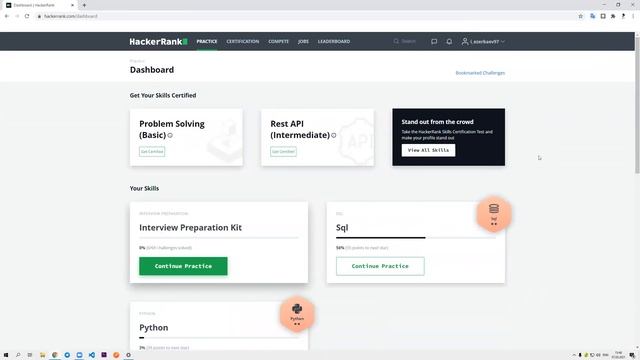Click the browser address bar URL

[x=71, y=16]
